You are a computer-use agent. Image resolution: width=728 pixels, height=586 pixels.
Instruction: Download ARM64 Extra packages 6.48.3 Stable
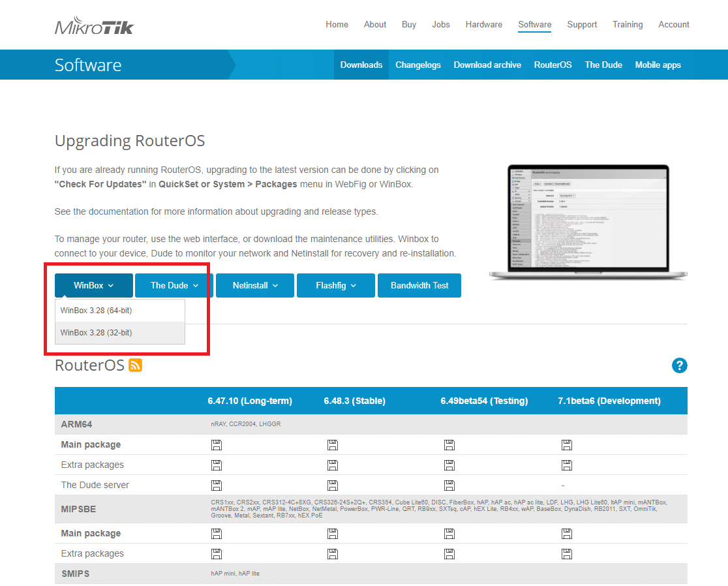(333, 465)
